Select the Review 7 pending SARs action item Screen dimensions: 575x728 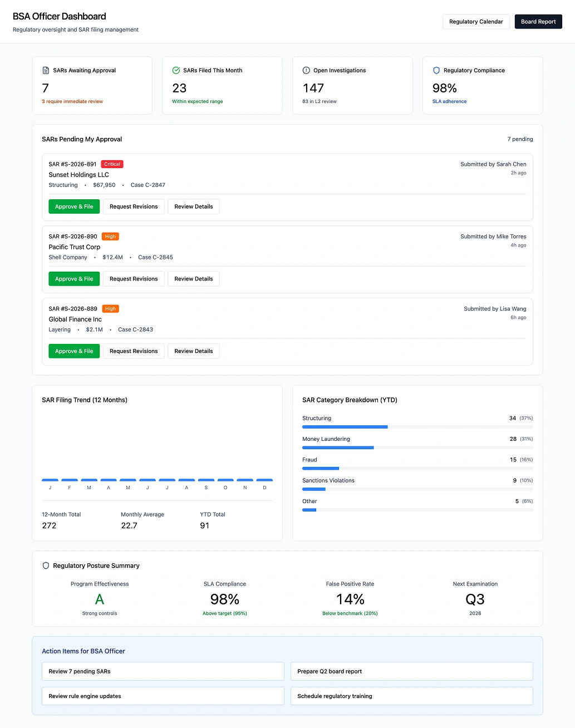[163, 671]
